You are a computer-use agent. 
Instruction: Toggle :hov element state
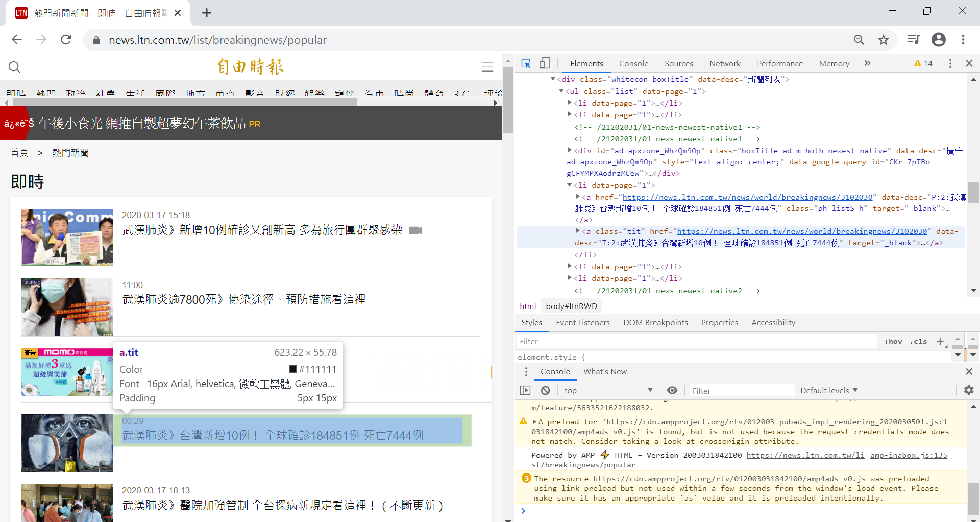click(x=893, y=342)
